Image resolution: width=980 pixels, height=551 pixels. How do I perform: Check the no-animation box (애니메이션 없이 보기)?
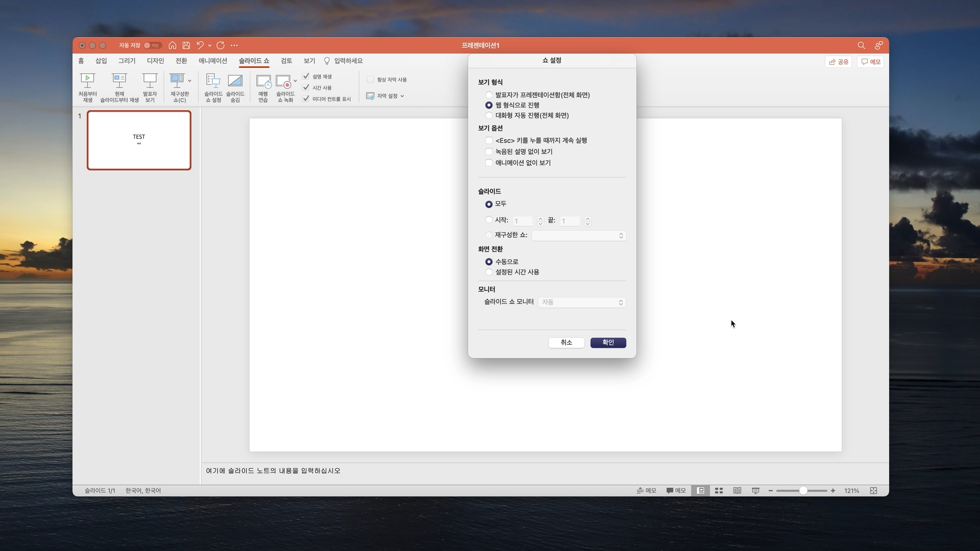coord(489,163)
